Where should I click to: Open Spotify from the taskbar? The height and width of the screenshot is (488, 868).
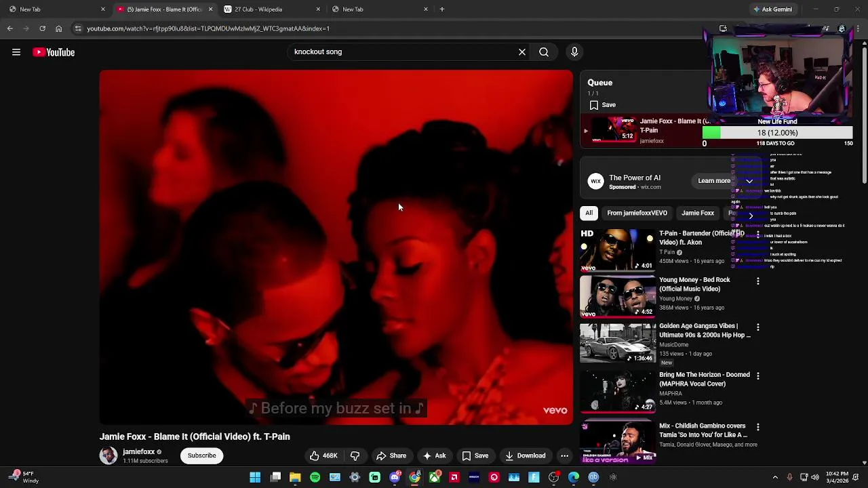click(x=315, y=477)
